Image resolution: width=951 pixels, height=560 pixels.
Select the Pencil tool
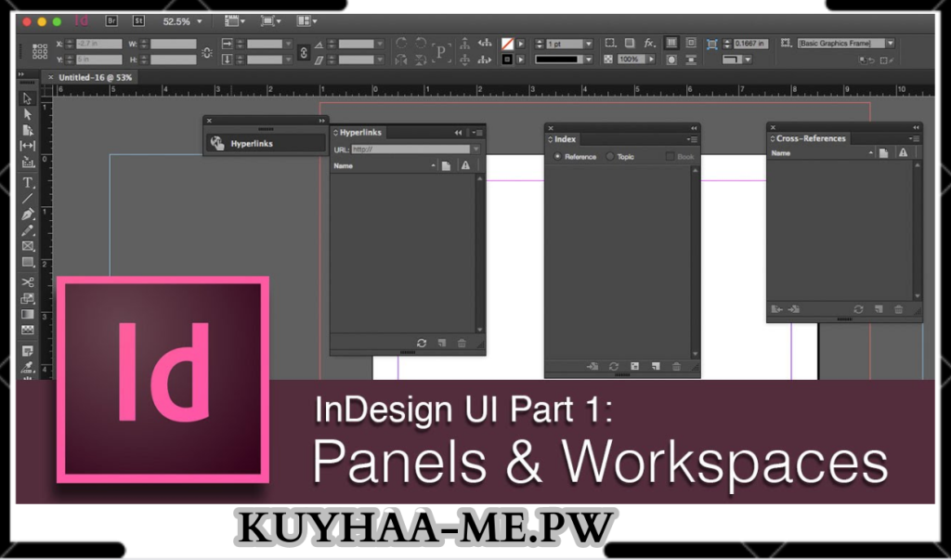pos(27,230)
